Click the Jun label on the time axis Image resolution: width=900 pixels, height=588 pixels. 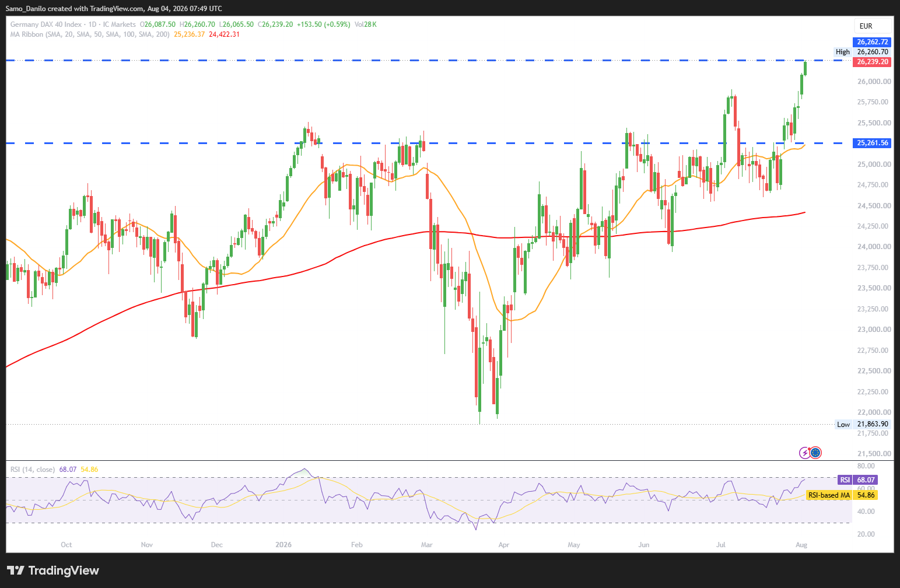click(x=644, y=545)
